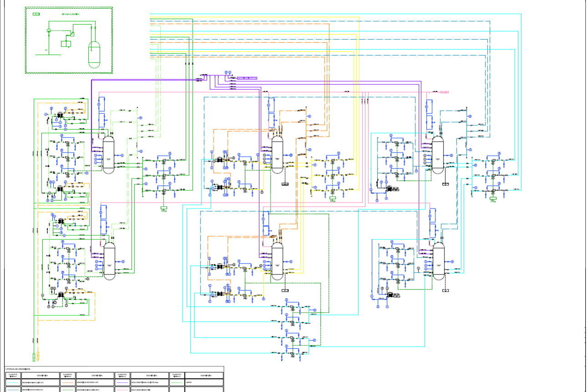This screenshot has width=588, height=392.
Task: Click the pressure gauge symbol in the inset diagram
Action: [x=49, y=31]
